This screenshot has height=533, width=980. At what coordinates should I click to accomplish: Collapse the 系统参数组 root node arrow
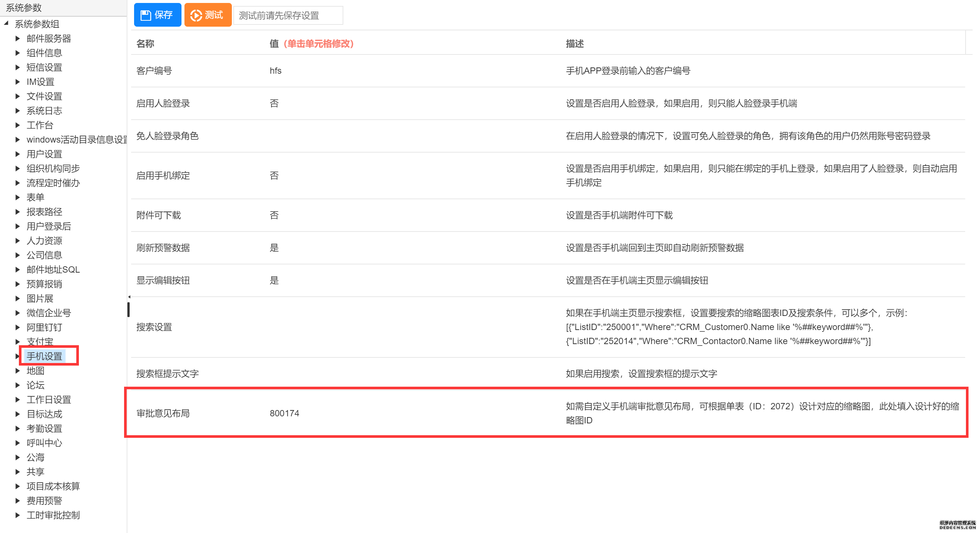point(6,24)
